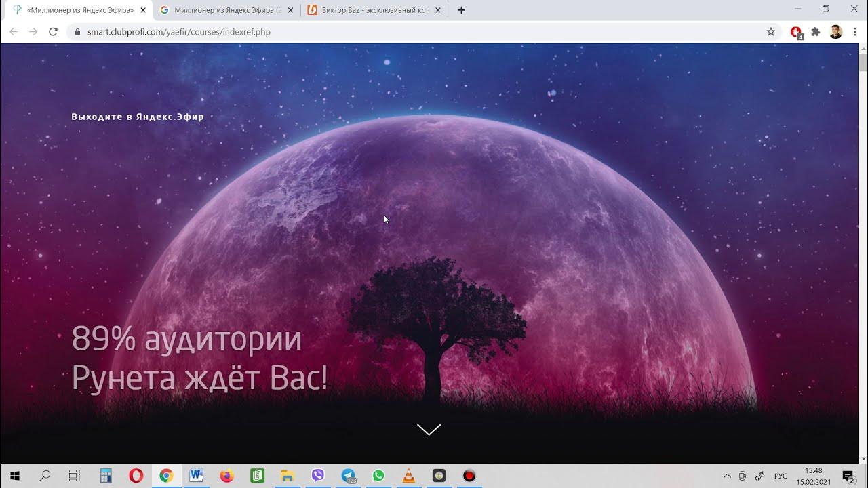
Task: Open the Windows Start menu
Action: [14, 476]
